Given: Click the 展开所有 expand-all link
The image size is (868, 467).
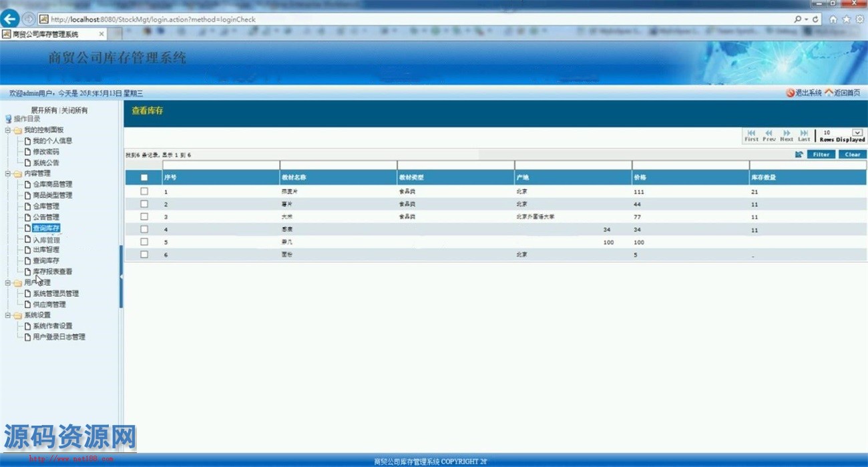Looking at the screenshot, I should tap(44, 110).
